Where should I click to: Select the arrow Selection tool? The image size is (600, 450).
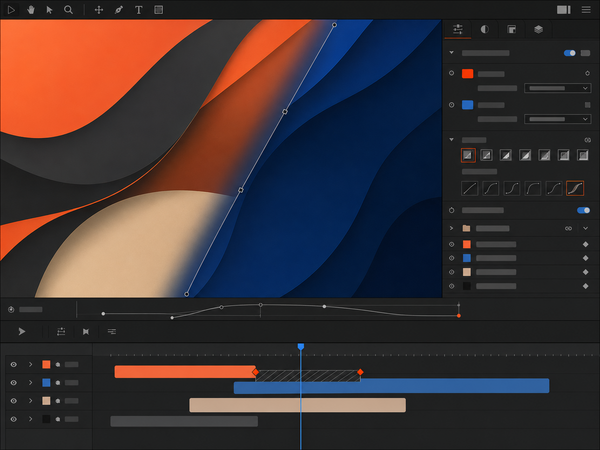(49, 10)
